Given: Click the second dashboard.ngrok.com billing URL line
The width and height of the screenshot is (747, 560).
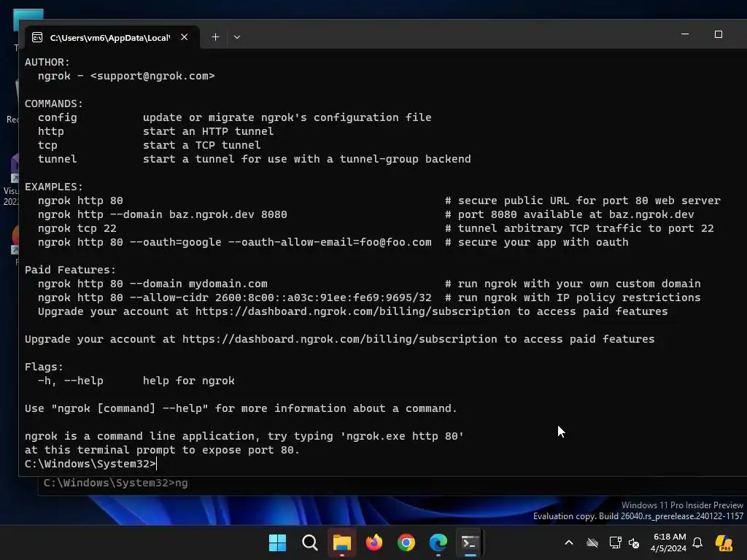Looking at the screenshot, I should pyautogui.click(x=340, y=339).
